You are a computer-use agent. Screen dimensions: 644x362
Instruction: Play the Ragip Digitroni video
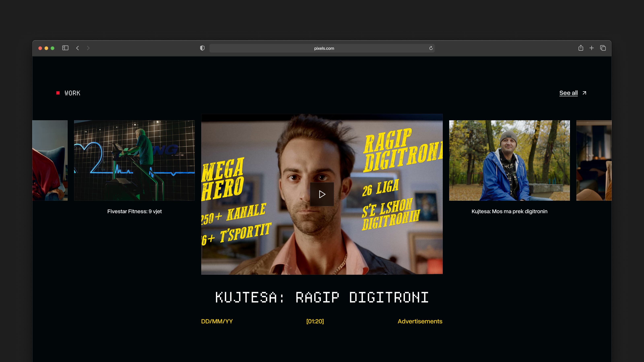[x=322, y=194]
